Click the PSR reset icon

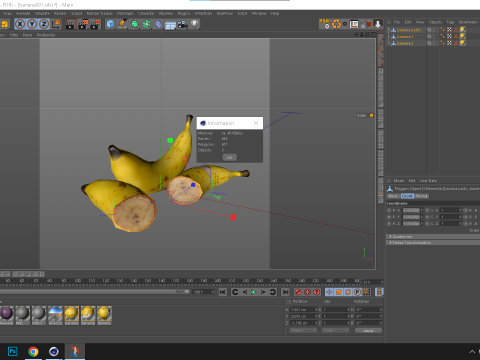[324, 24]
